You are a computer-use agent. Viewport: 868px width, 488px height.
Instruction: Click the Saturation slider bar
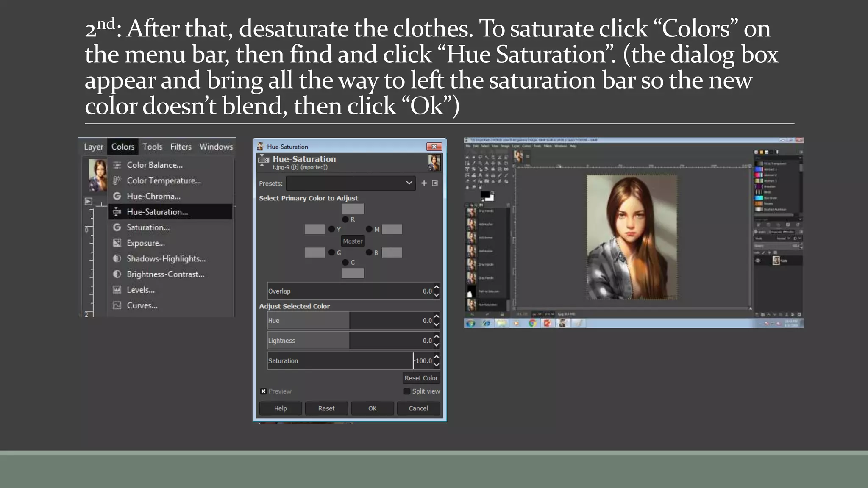[350, 361]
